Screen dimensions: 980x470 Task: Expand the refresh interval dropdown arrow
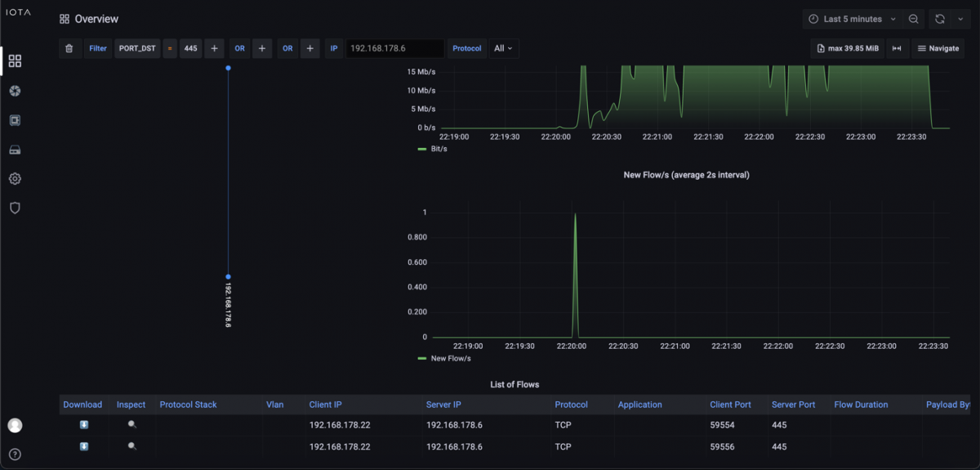(x=959, y=19)
